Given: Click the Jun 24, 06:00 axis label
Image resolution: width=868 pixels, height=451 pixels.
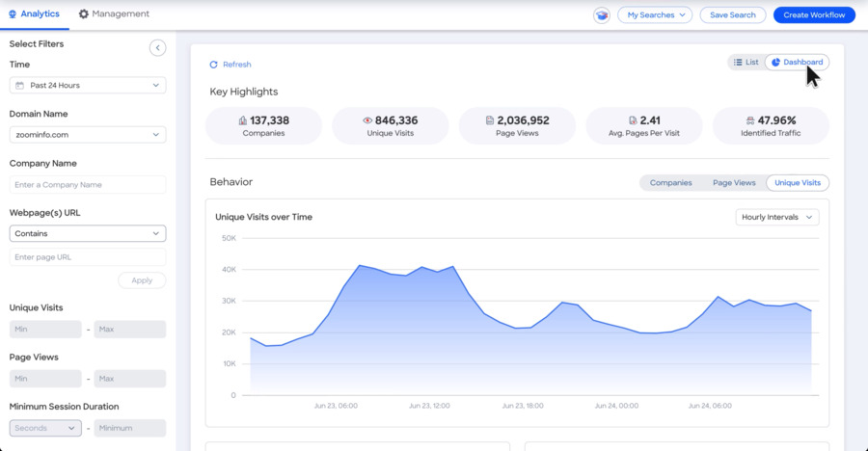Looking at the screenshot, I should (710, 406).
